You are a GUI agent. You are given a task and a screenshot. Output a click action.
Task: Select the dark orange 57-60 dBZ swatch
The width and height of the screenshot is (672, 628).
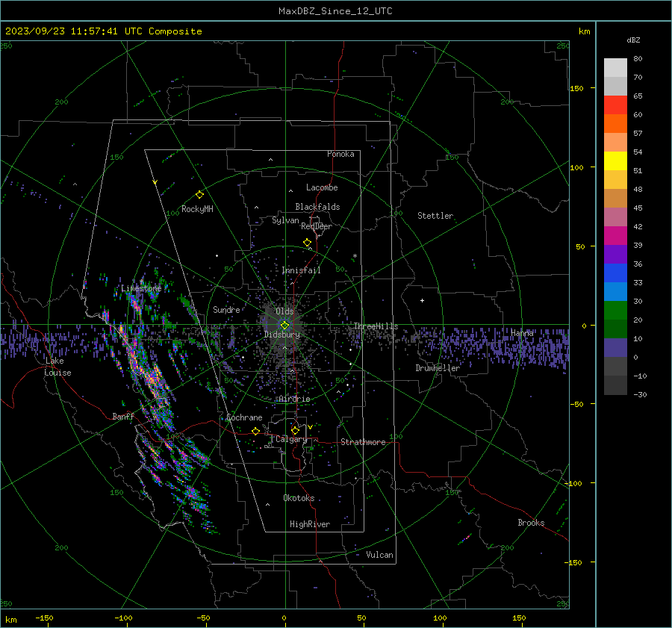pyautogui.click(x=615, y=124)
